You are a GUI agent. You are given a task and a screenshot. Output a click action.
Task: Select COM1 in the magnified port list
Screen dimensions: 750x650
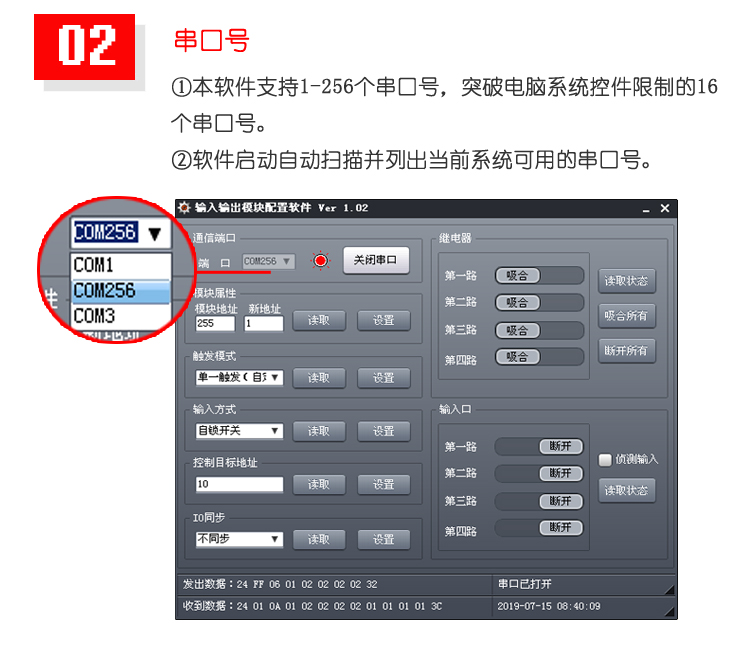[x=121, y=265]
